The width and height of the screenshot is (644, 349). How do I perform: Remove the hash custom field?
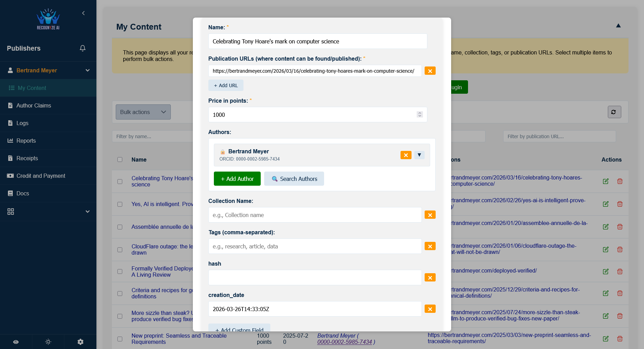click(430, 278)
